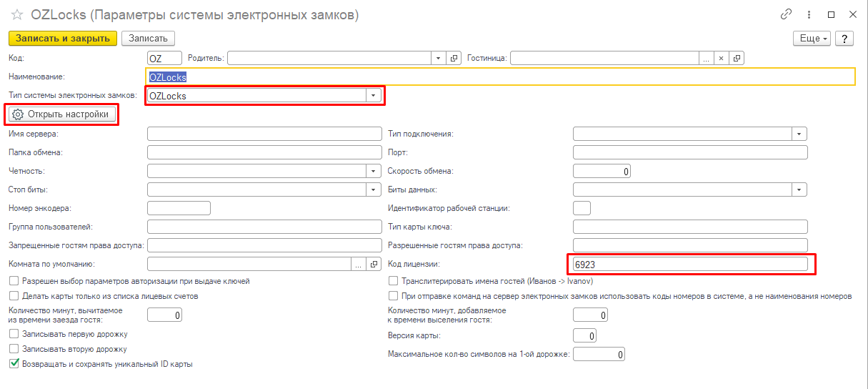The image size is (868, 389).
Task: Click the Код лицензии input field
Action: [x=690, y=265]
